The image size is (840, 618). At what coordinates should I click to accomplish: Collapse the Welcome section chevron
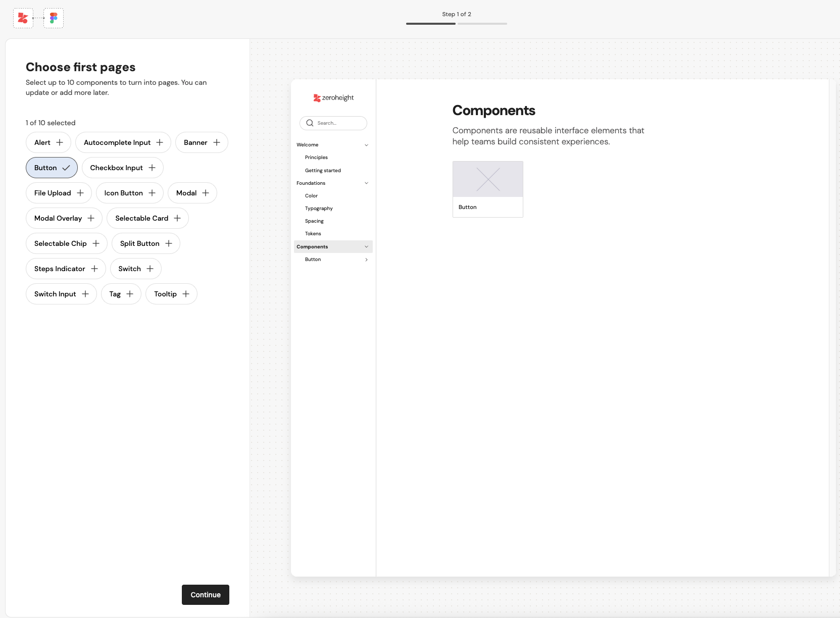pyautogui.click(x=366, y=145)
